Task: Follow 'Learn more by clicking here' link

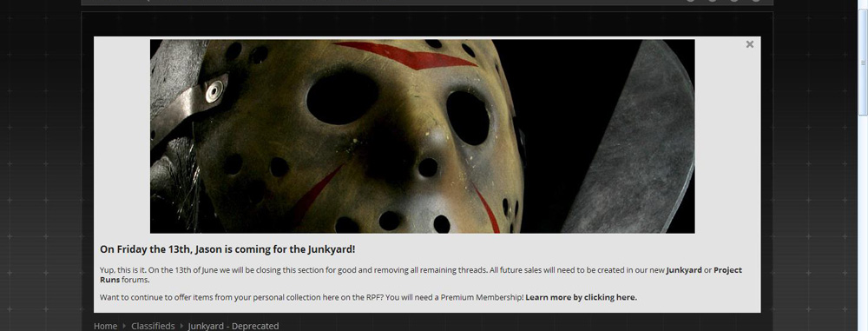Action: coord(582,297)
